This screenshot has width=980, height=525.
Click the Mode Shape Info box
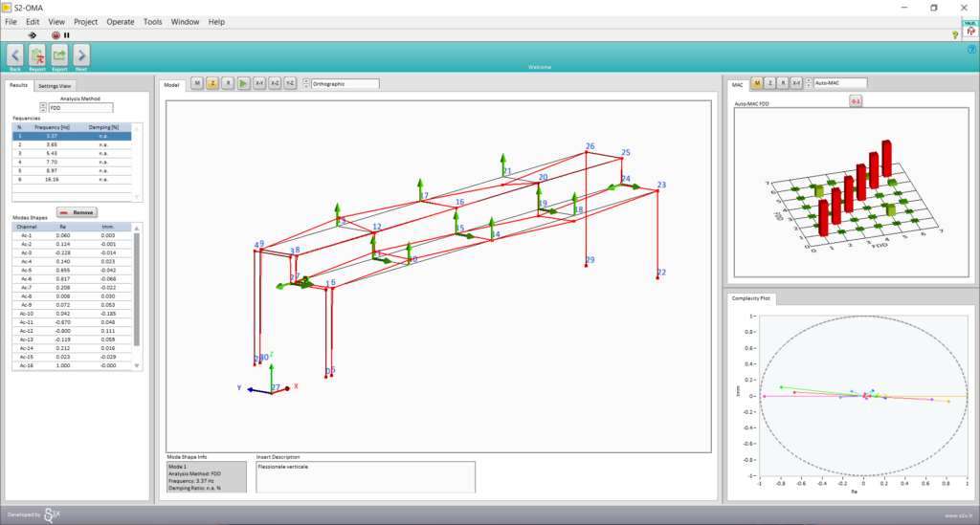coord(207,477)
